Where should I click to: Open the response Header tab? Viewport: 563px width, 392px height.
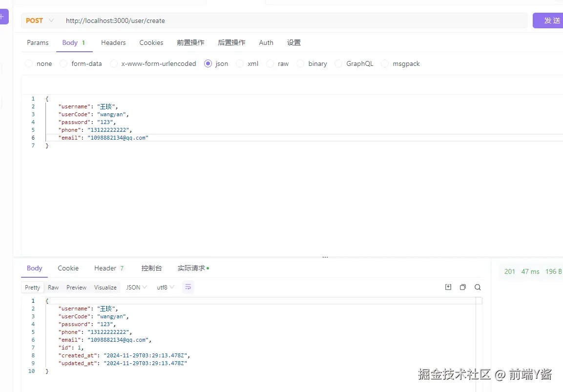[x=109, y=268]
